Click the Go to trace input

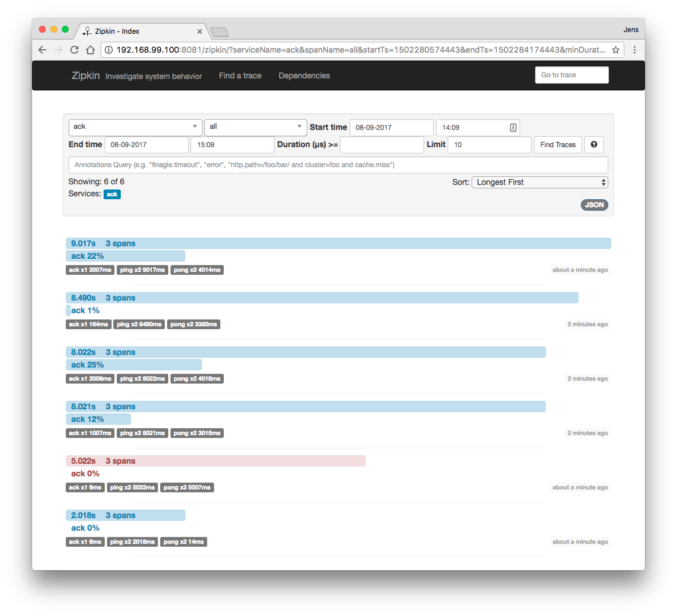pos(572,75)
